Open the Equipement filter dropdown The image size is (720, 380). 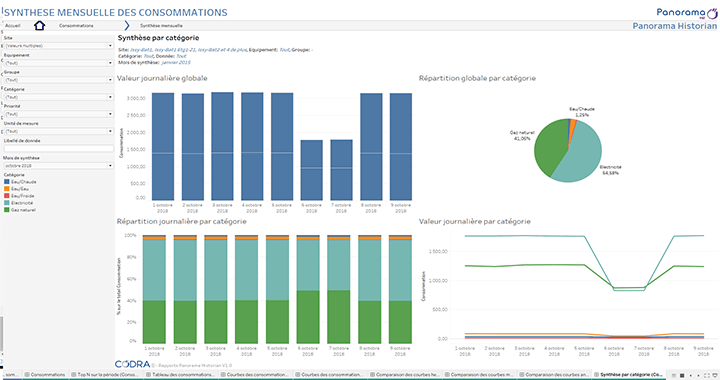(x=58, y=63)
